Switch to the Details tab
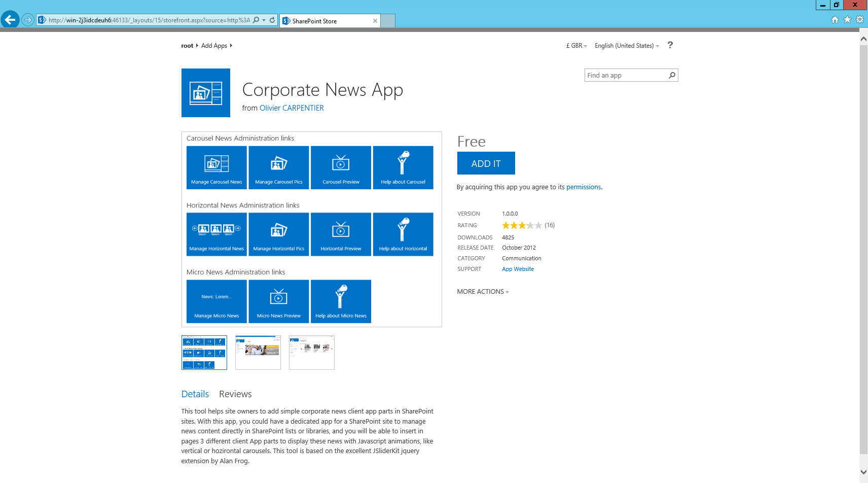This screenshot has width=868, height=483. coord(195,394)
